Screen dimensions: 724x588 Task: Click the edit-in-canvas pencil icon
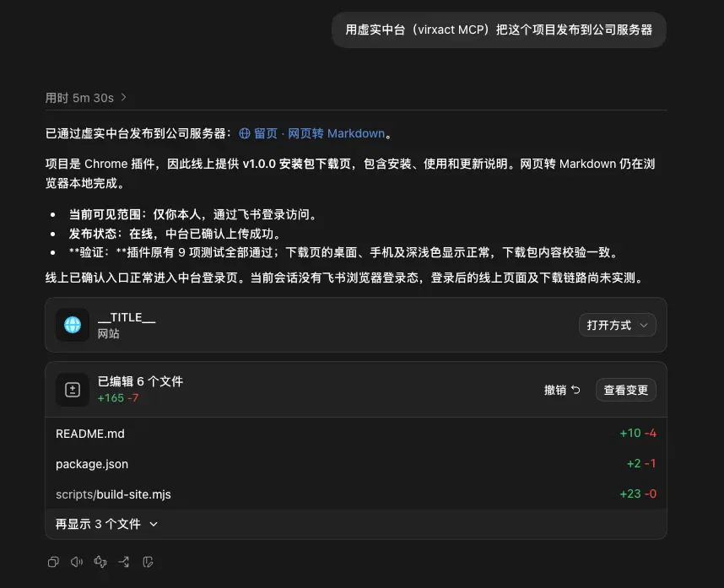(148, 562)
